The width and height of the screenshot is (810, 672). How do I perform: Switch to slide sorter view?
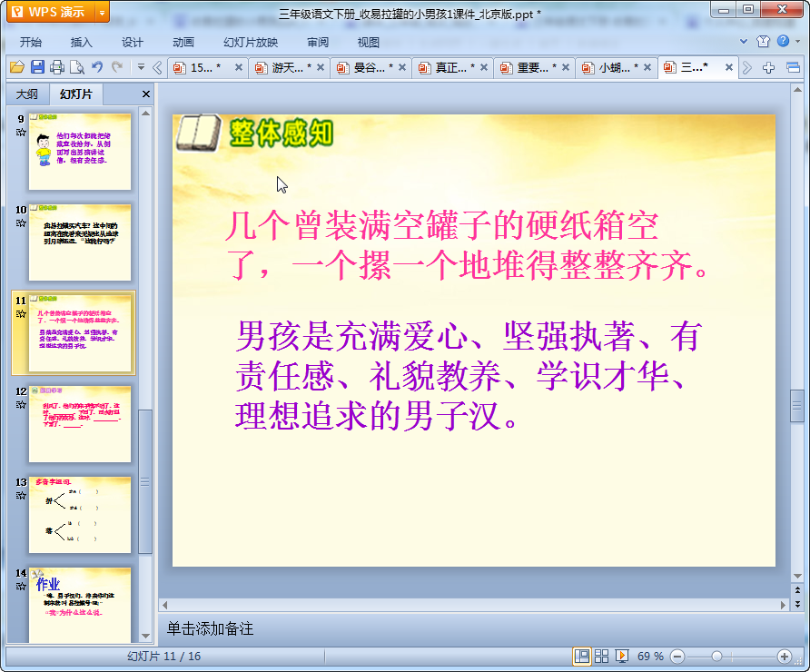point(601,656)
